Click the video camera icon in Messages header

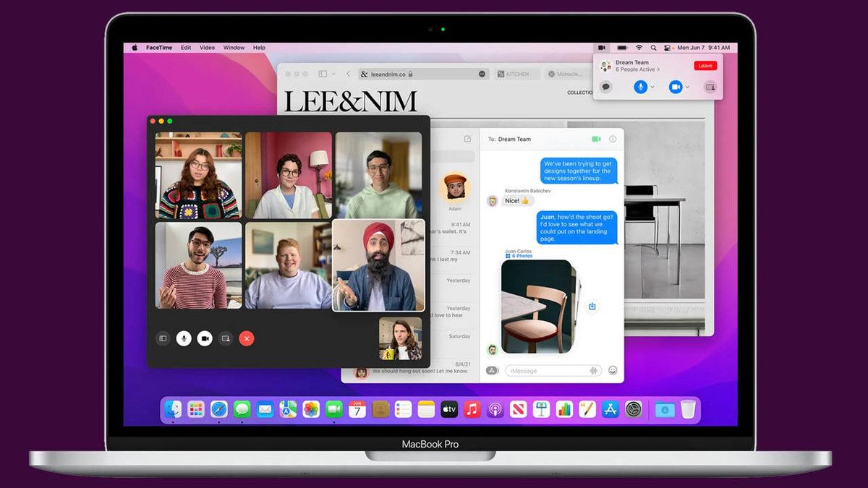point(596,139)
